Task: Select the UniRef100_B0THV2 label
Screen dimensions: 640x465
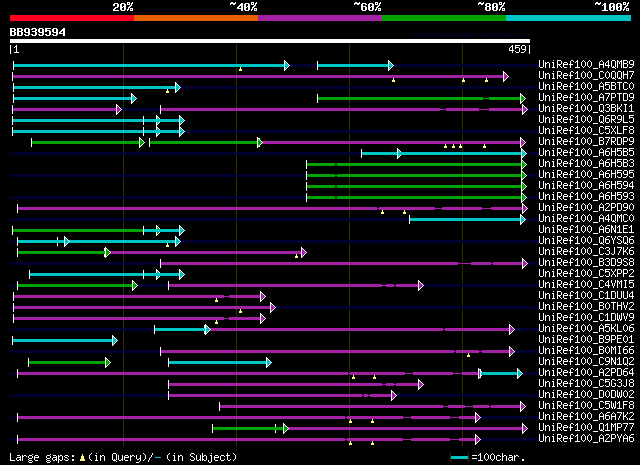Action: tap(586, 307)
